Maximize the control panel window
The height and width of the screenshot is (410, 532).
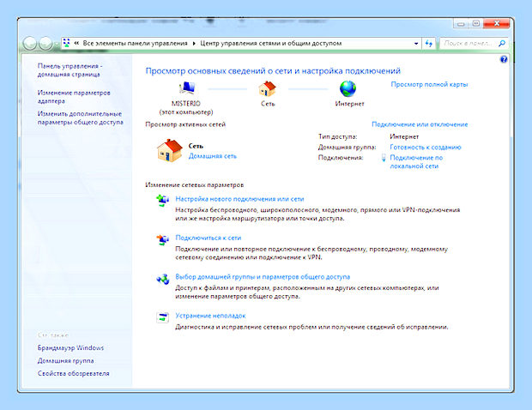click(475, 24)
